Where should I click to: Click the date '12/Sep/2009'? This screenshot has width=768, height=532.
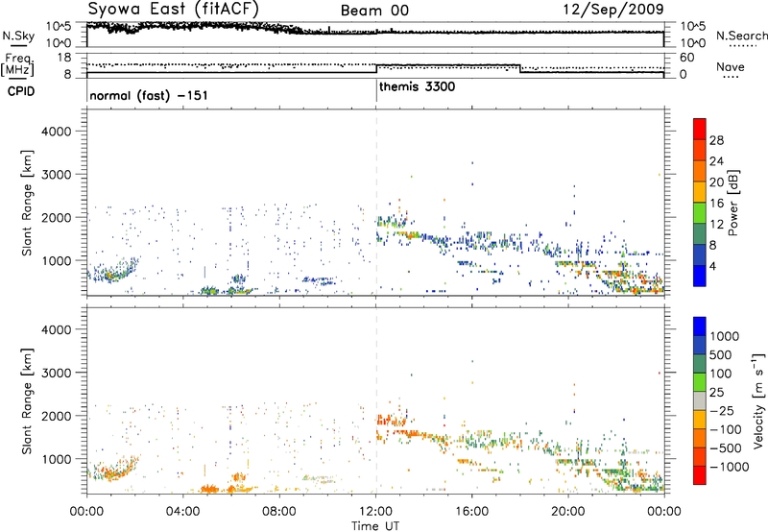[x=613, y=9]
